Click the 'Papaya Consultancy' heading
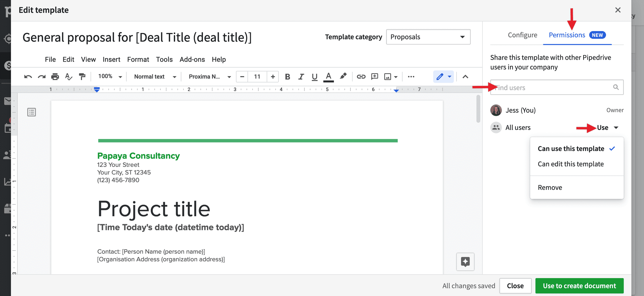Screen dimensions: 644x296 (138, 156)
